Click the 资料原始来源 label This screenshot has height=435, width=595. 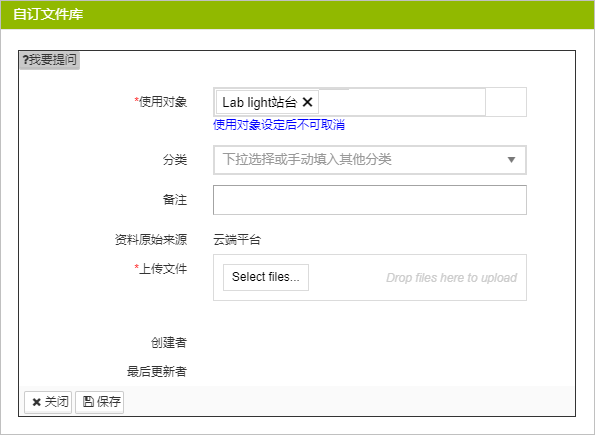click(x=151, y=240)
